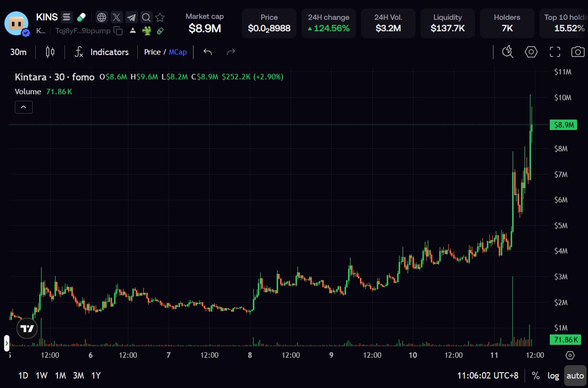The height and width of the screenshot is (388, 588).
Task: Select the 1M time range
Action: 60,375
